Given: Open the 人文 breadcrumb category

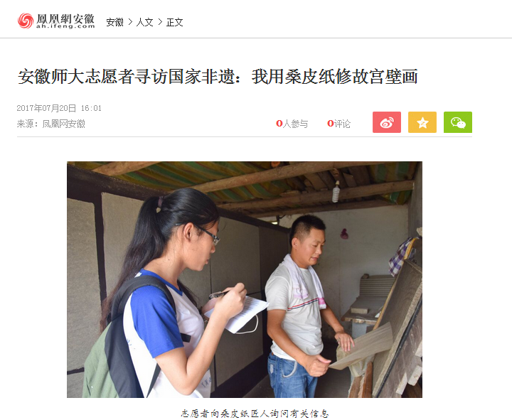Looking at the screenshot, I should (x=144, y=22).
